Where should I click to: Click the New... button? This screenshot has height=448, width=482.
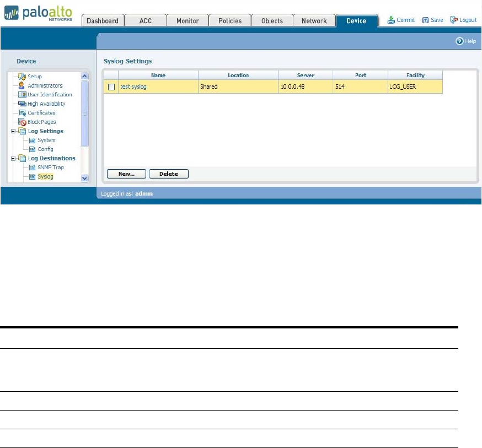pos(126,174)
